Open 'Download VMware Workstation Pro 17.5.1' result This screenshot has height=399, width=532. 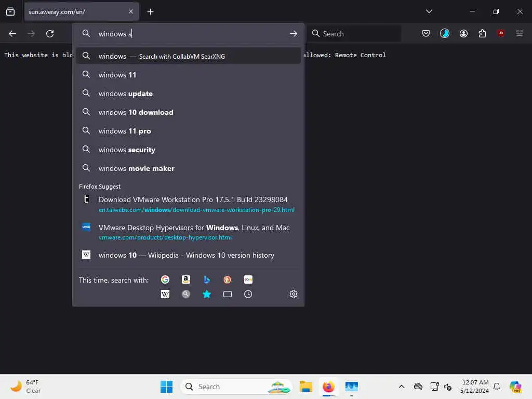193,199
